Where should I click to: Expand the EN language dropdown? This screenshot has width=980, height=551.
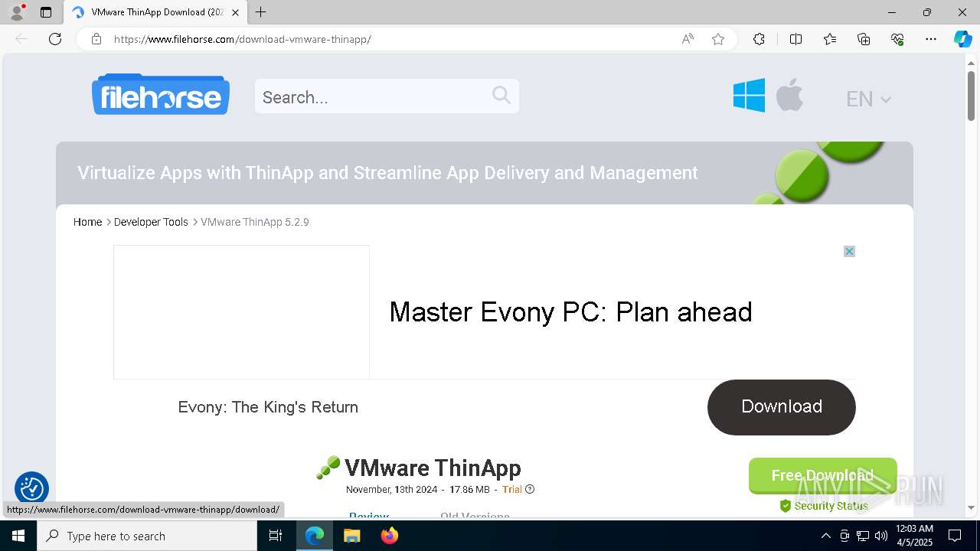868,99
